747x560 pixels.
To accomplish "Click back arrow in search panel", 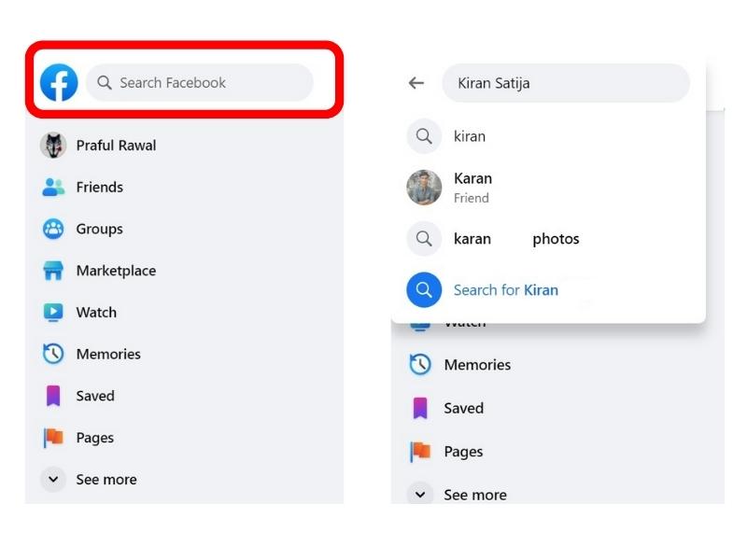I will click(416, 83).
